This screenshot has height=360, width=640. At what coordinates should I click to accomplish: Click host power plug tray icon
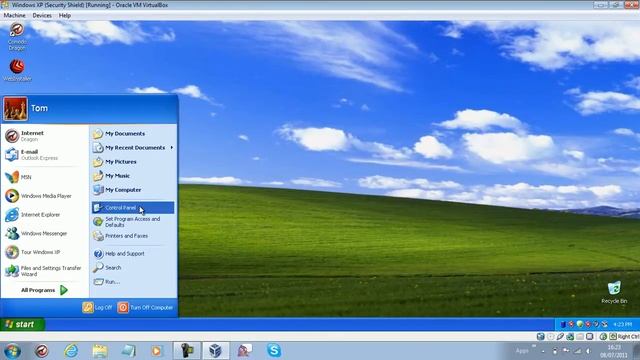555,351
